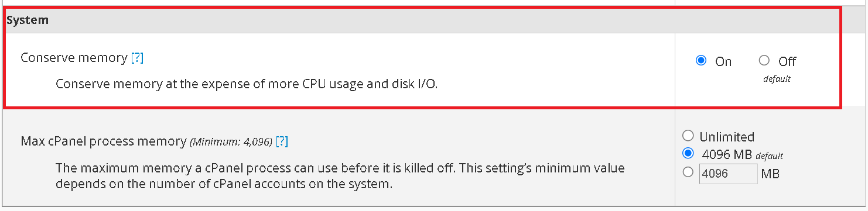Click the maximum memory description paragraph
The height and width of the screenshot is (211, 868).
340,177
